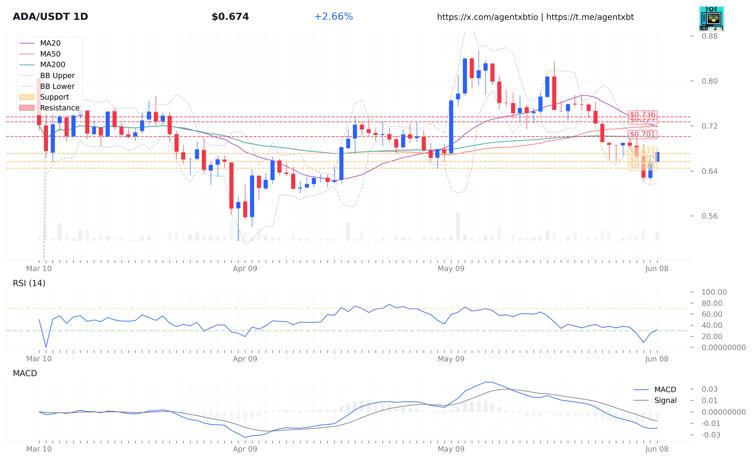
Task: Click the MA20 purple line legend marker
Action: coord(26,43)
